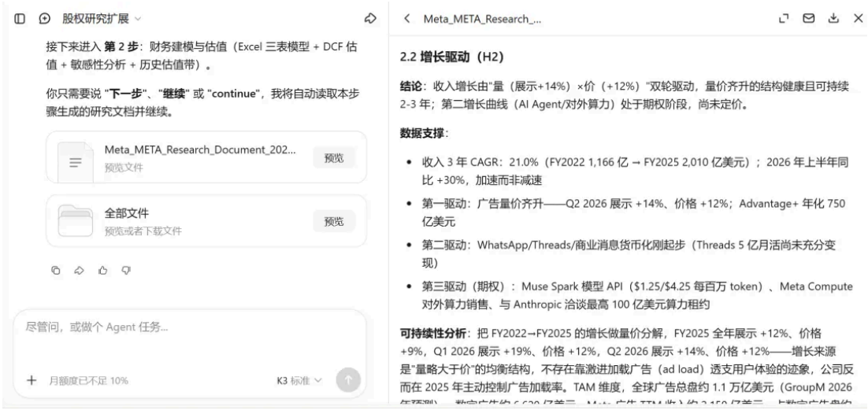Screen dimensions: 868x410
Task: Click the heading 2.2 增长驱动 (H2)
Action: point(451,57)
